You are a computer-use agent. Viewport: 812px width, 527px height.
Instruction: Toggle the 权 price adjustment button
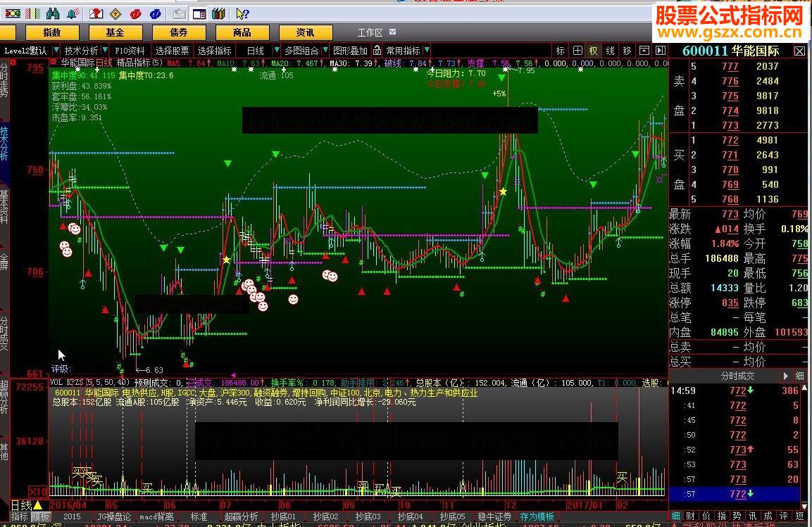(x=594, y=51)
